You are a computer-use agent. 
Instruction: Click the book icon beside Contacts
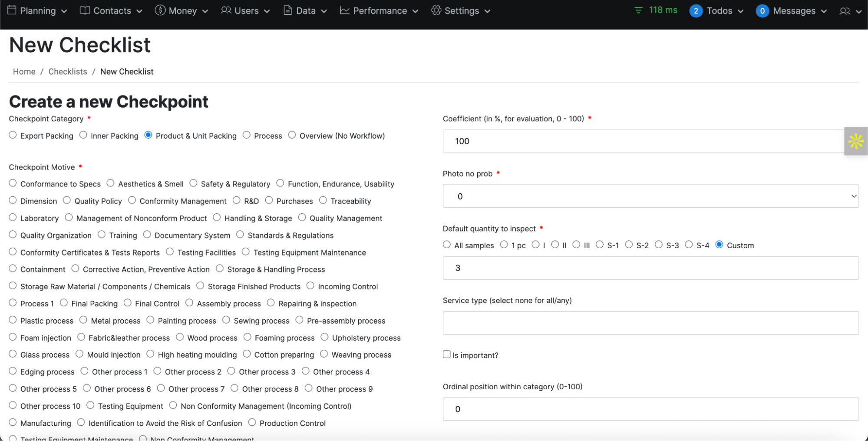[x=85, y=10]
